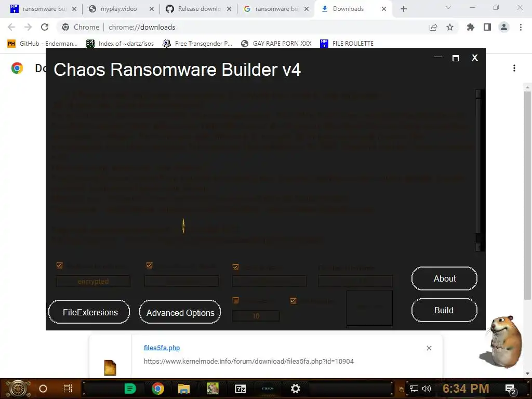The image size is (532, 399).
Task: Open the filea5fa.php download link
Action: click(x=162, y=348)
